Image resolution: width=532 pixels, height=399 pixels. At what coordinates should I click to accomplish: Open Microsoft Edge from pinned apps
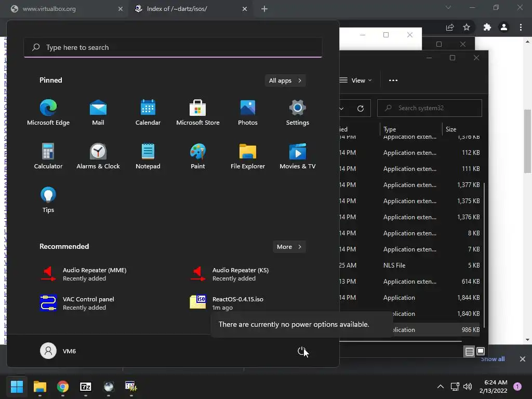tap(48, 112)
